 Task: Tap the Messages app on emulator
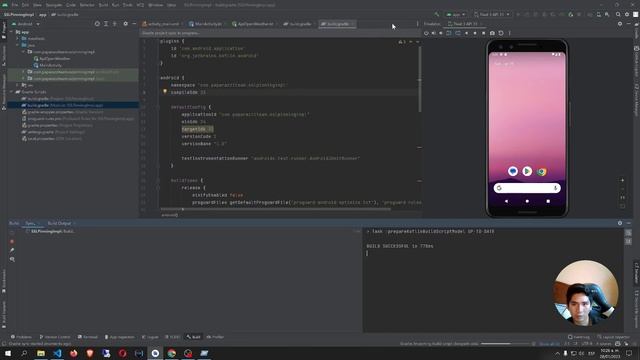[x=513, y=171]
